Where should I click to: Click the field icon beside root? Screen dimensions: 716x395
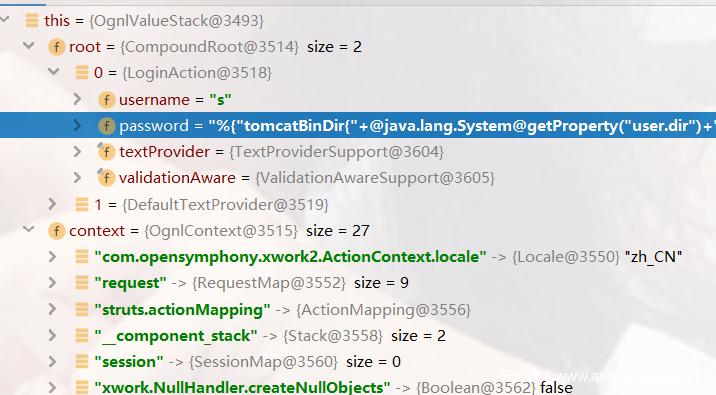(57, 47)
